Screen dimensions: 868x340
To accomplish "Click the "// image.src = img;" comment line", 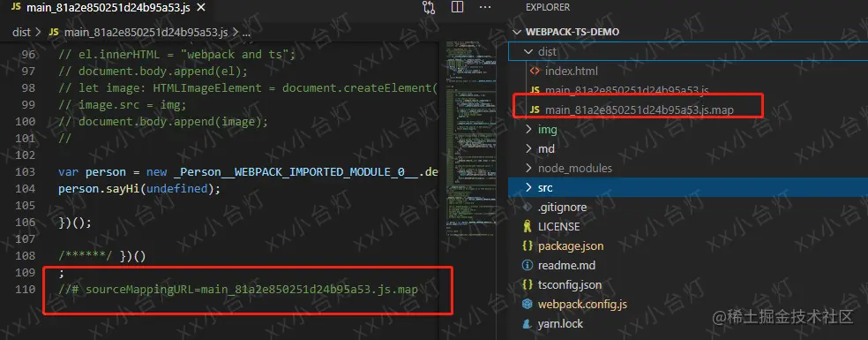I will click(x=123, y=105).
